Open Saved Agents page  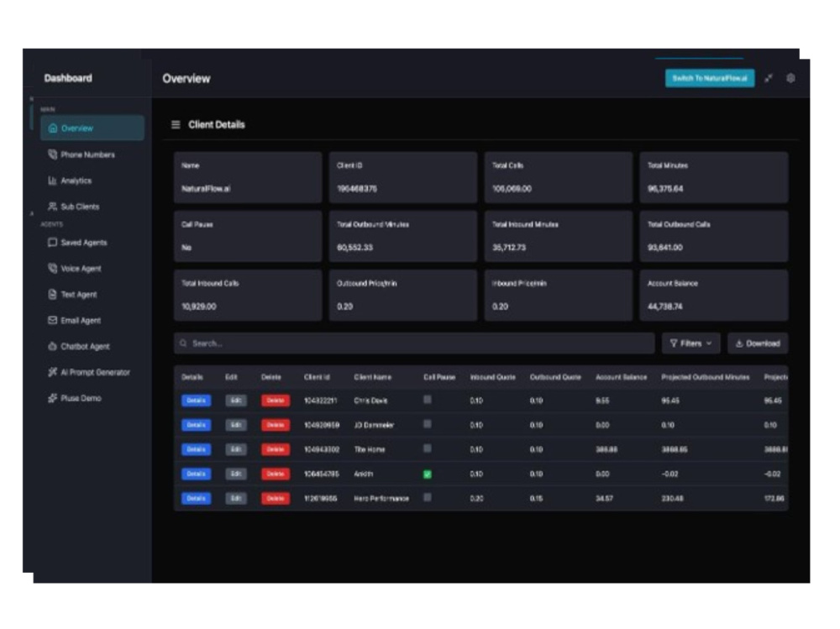[x=83, y=243]
